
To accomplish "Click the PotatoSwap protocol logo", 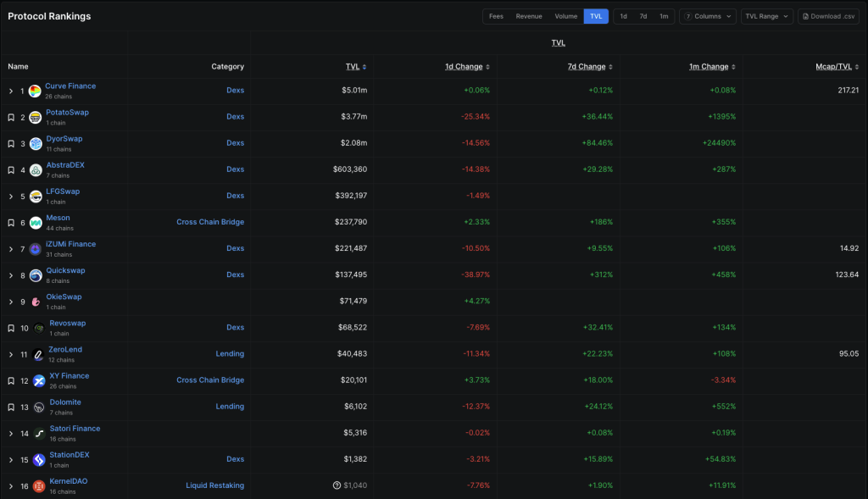I will tap(34, 116).
